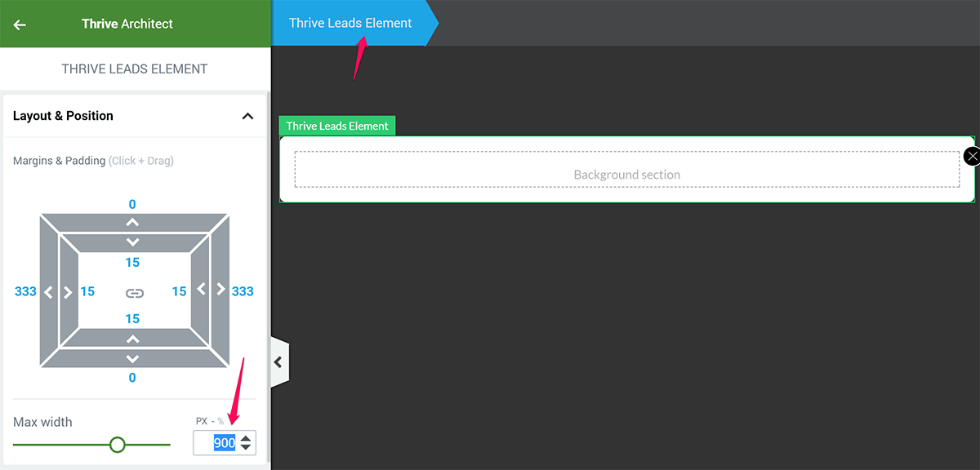This screenshot has height=470, width=980.
Task: Click the bottom padding value 15
Action: (132, 319)
